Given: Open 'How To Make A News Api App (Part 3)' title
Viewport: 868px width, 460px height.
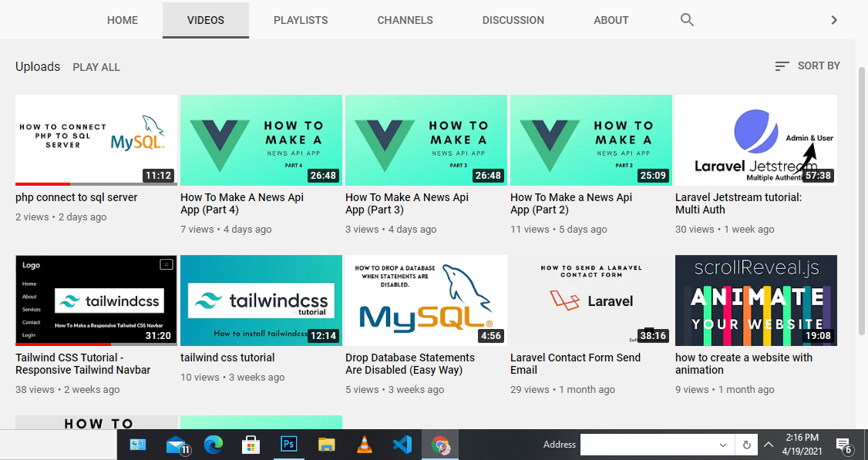Looking at the screenshot, I should click(x=407, y=203).
